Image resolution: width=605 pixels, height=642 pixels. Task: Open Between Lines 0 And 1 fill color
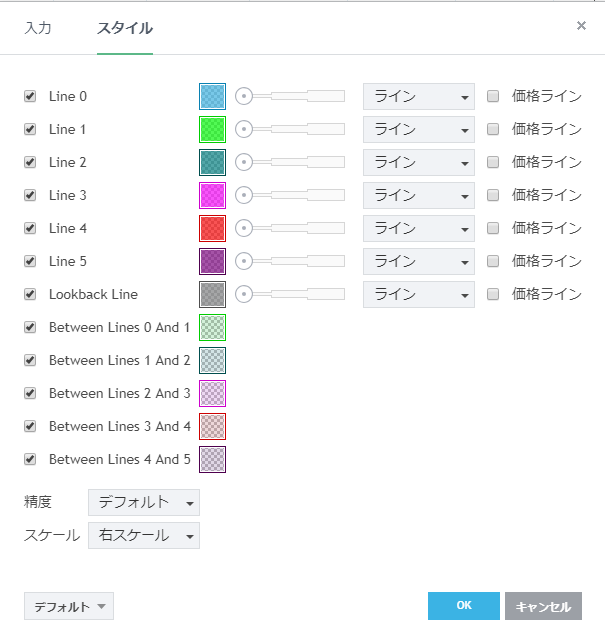click(212, 327)
